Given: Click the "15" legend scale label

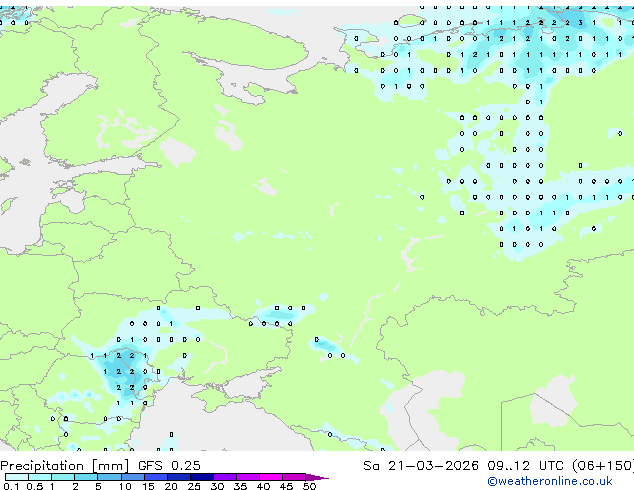Looking at the screenshot, I should click(148, 486).
